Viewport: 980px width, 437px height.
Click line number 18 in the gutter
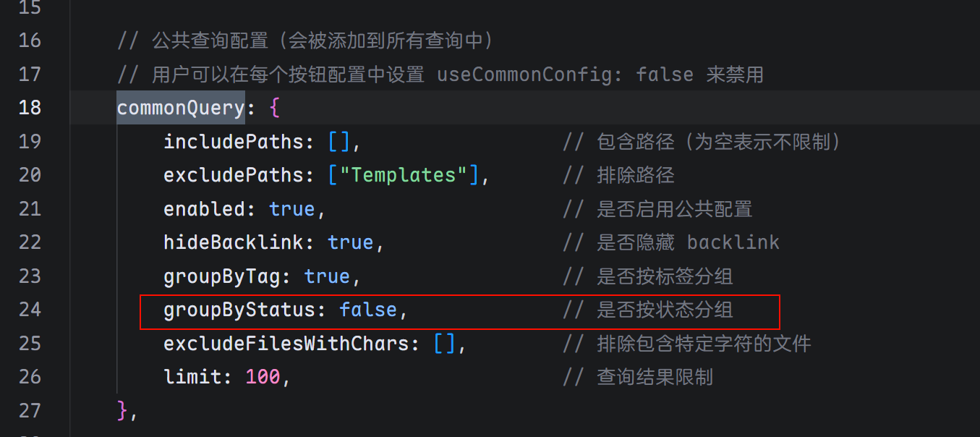point(30,108)
